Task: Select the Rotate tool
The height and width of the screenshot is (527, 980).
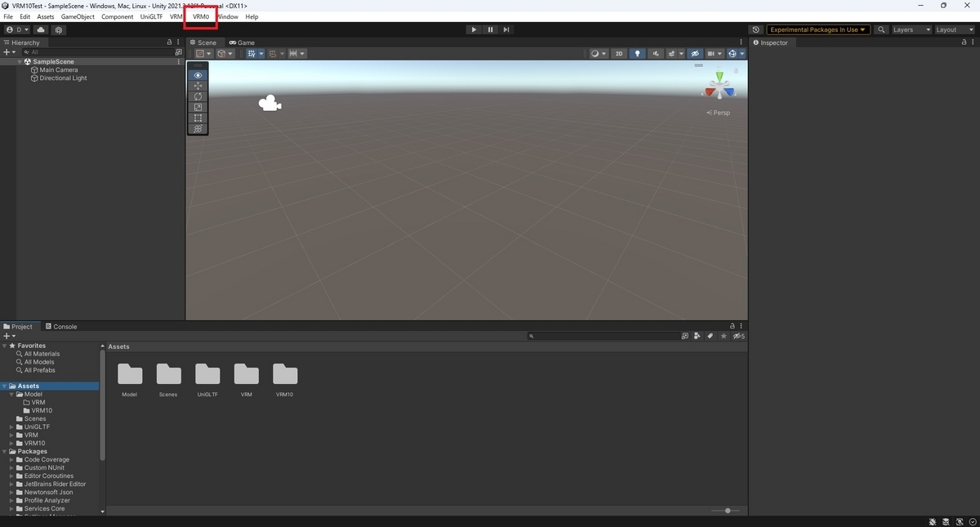Action: 198,96
